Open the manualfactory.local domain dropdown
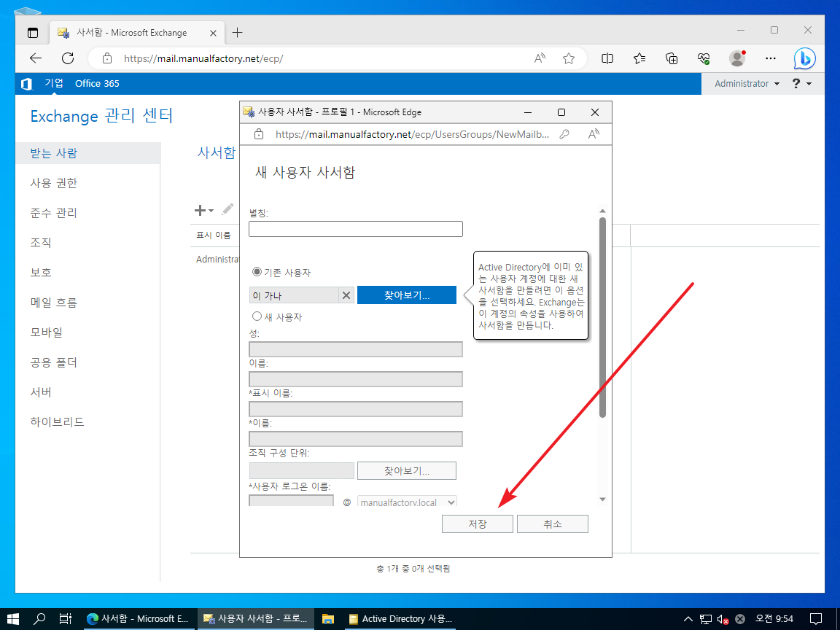Image resolution: width=840 pixels, height=630 pixels. pos(407,502)
